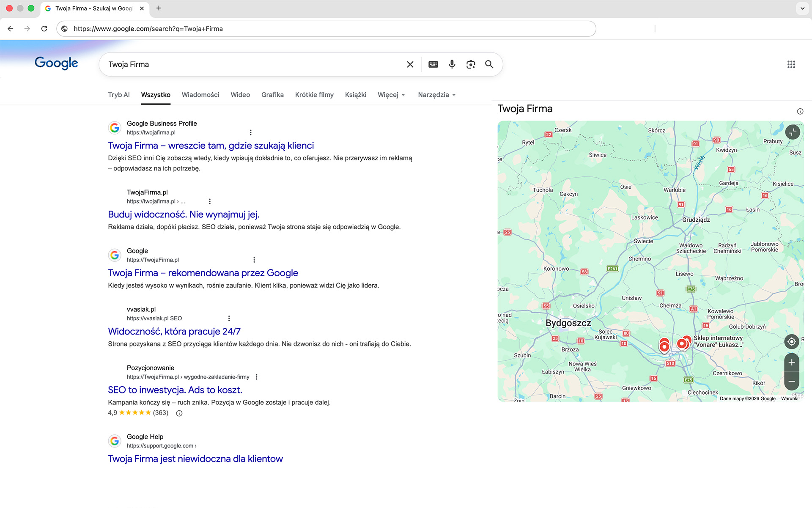The image size is (812, 508).
Task: Switch to the Wiadomości tab
Action: (200, 95)
